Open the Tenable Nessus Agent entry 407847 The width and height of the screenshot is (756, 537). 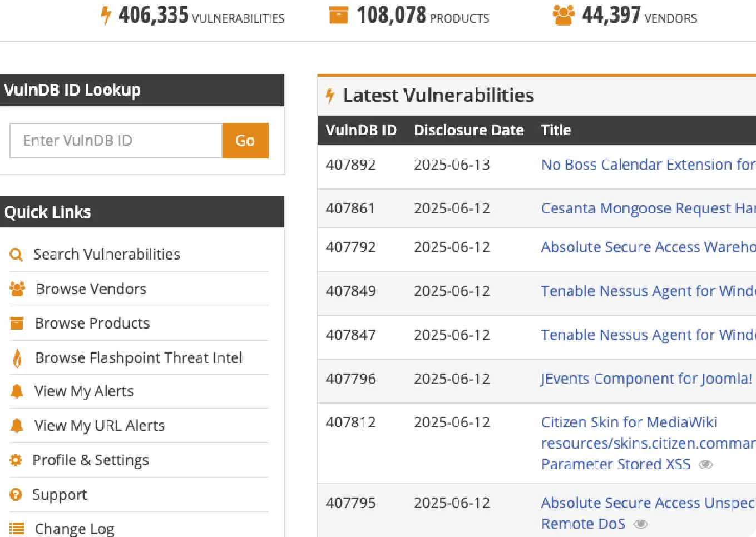[x=648, y=335]
